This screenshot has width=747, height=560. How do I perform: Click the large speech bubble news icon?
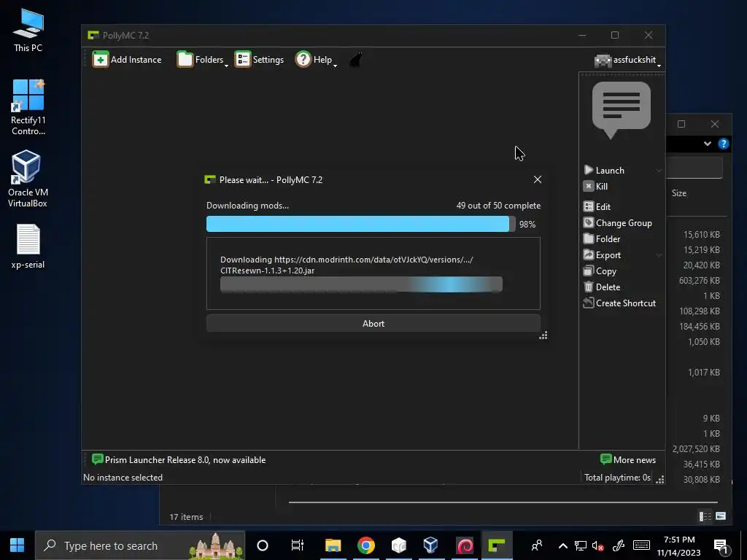click(x=622, y=110)
